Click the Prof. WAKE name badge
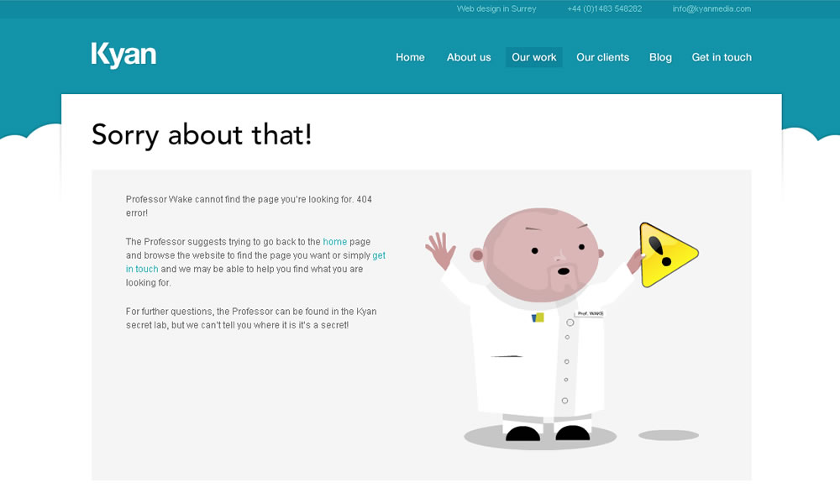Viewport: 840px width, 504px height. coord(590,313)
